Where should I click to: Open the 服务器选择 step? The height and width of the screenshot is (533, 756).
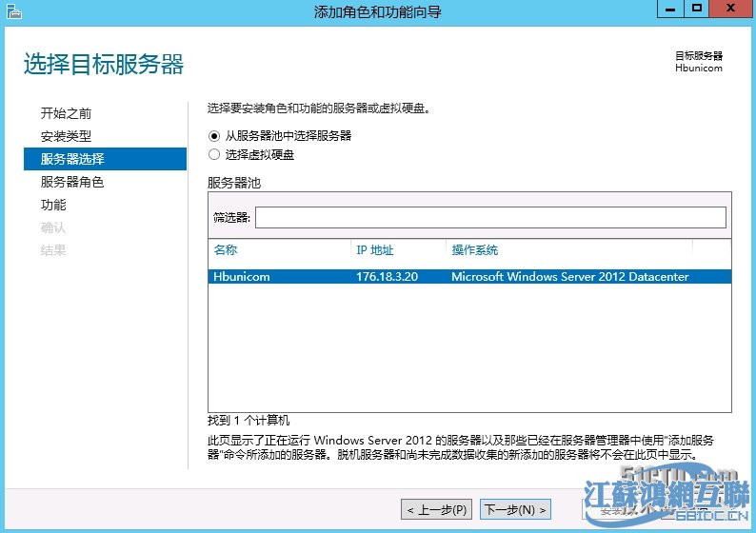tap(105, 159)
